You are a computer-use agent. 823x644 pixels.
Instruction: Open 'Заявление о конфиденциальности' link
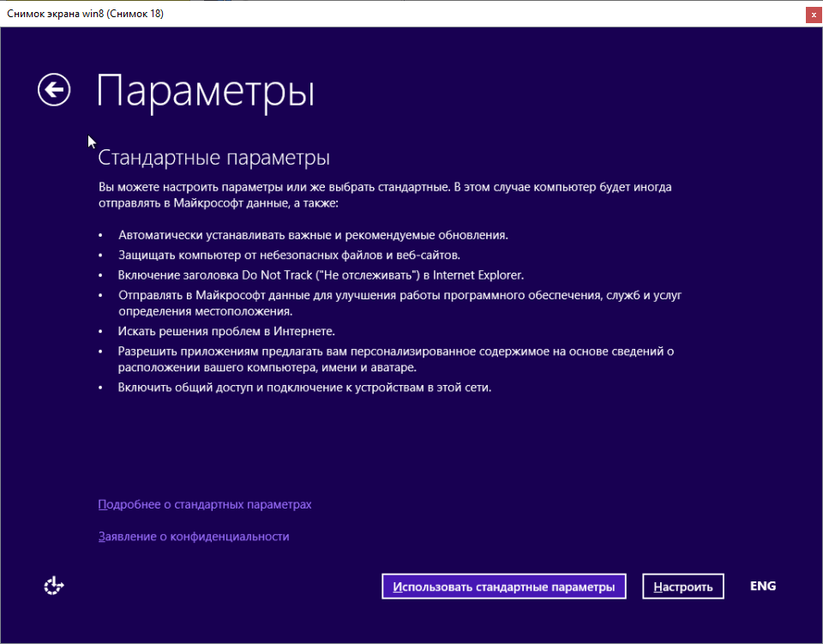194,537
